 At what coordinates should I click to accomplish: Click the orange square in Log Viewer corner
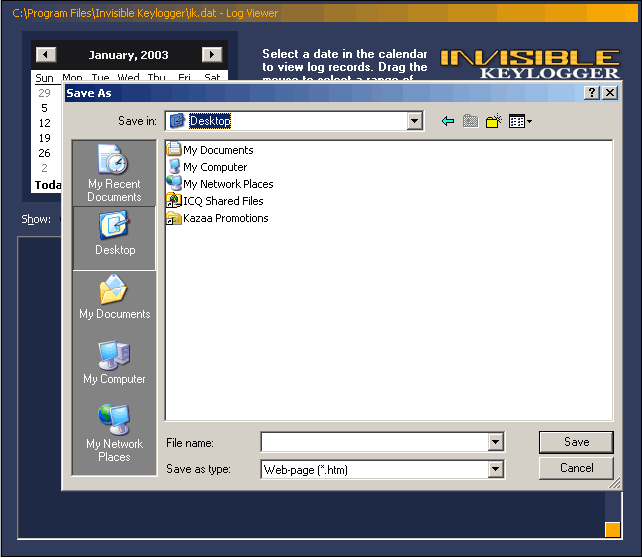pyautogui.click(x=613, y=529)
